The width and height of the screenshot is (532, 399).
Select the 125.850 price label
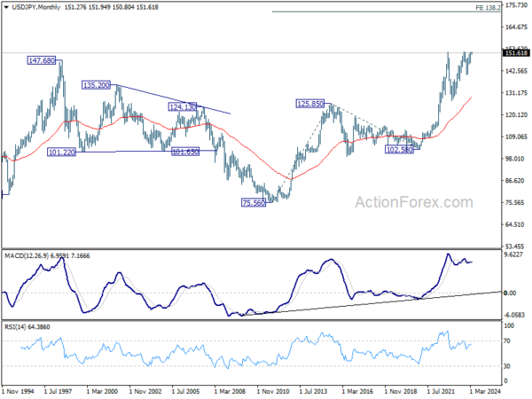point(310,104)
